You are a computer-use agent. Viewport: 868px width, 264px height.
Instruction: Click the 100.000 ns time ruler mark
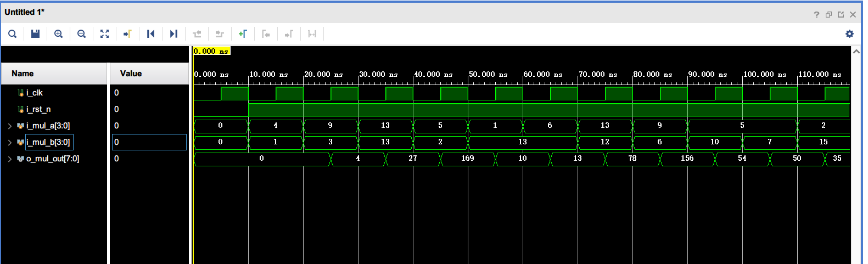coord(765,74)
